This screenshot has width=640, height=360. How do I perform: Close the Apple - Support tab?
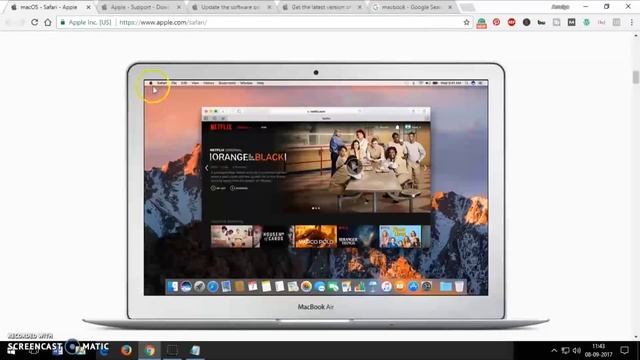[x=179, y=7]
